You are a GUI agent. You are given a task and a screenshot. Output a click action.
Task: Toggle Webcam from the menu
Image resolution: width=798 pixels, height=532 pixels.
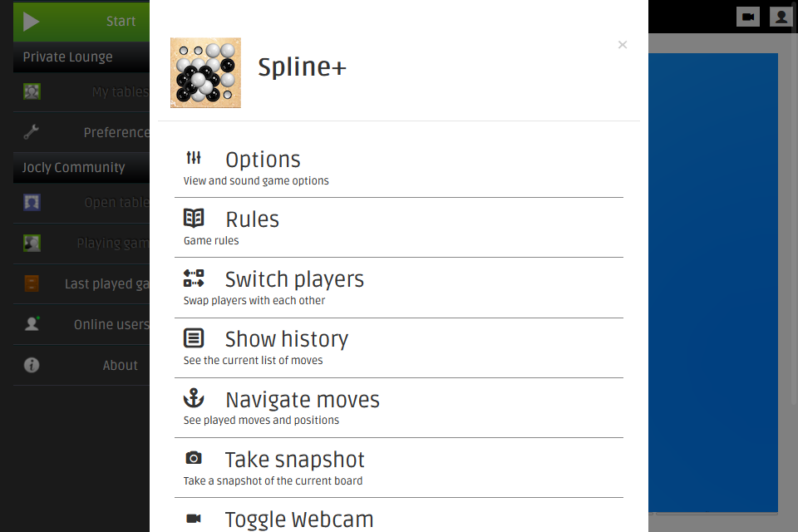tap(299, 520)
